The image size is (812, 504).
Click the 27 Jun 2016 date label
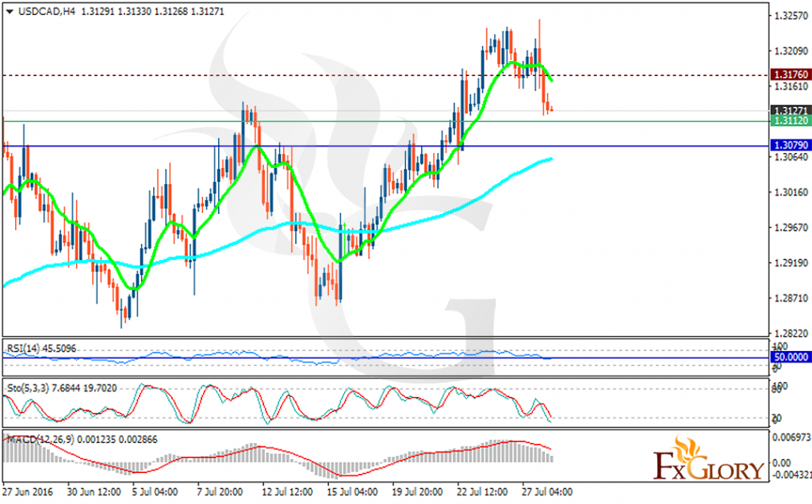28,491
